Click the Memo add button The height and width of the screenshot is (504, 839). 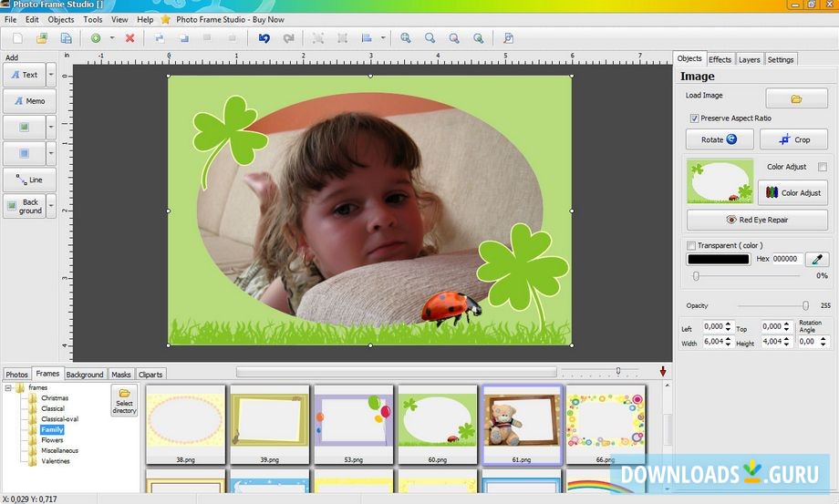[29, 101]
